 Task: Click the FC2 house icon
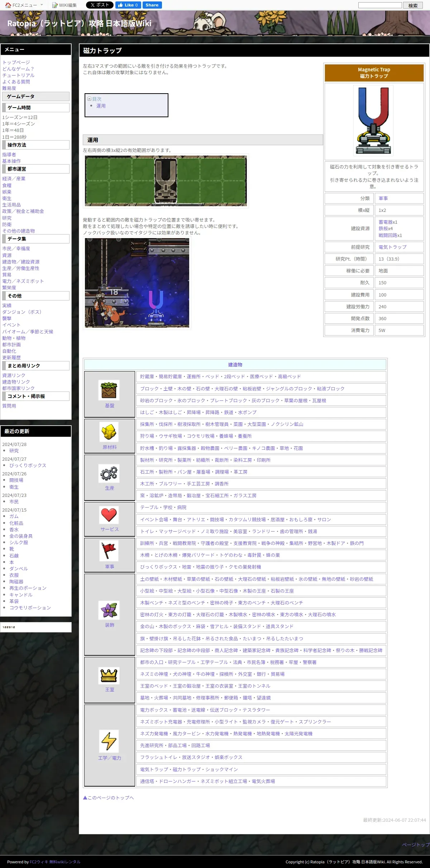(8, 5)
